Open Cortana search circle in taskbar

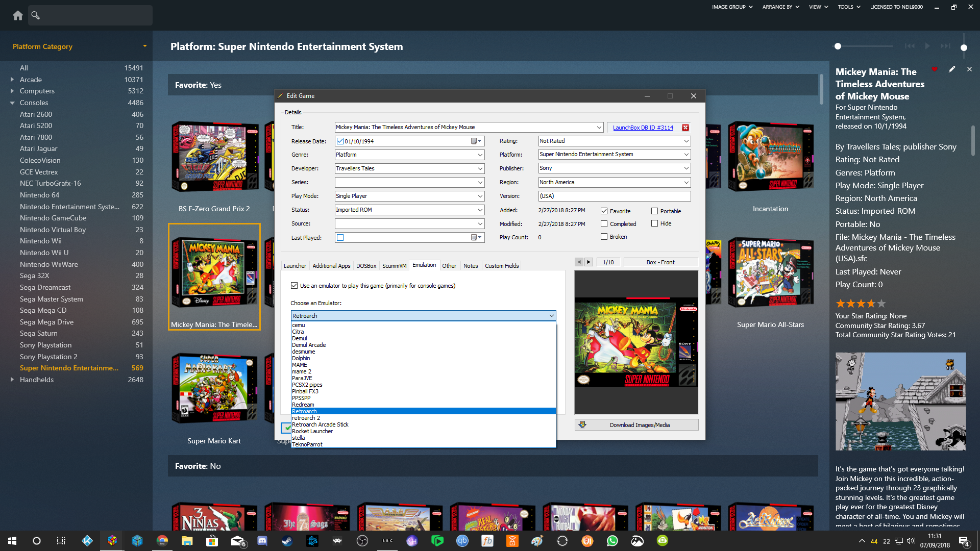(37, 541)
